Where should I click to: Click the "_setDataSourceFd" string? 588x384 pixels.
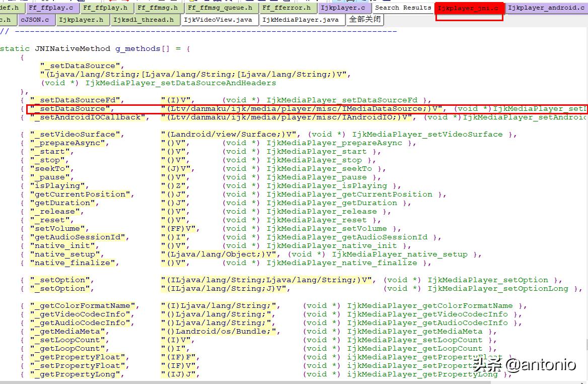(75, 100)
